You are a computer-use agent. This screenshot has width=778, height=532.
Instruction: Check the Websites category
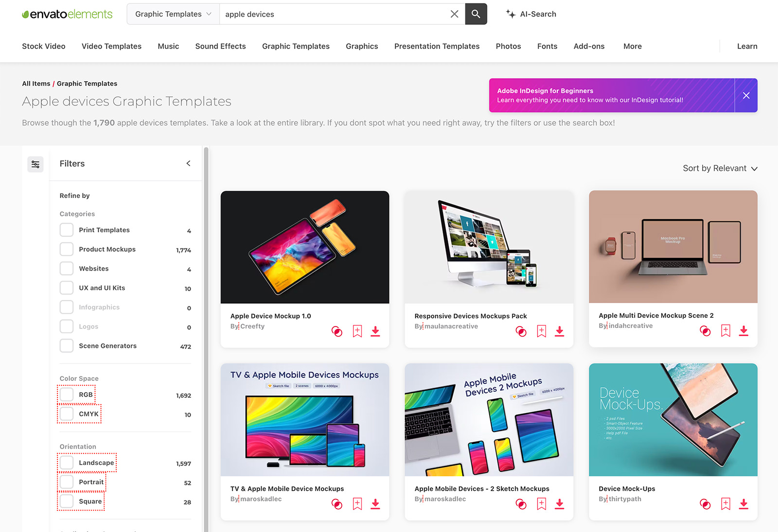[x=67, y=269]
